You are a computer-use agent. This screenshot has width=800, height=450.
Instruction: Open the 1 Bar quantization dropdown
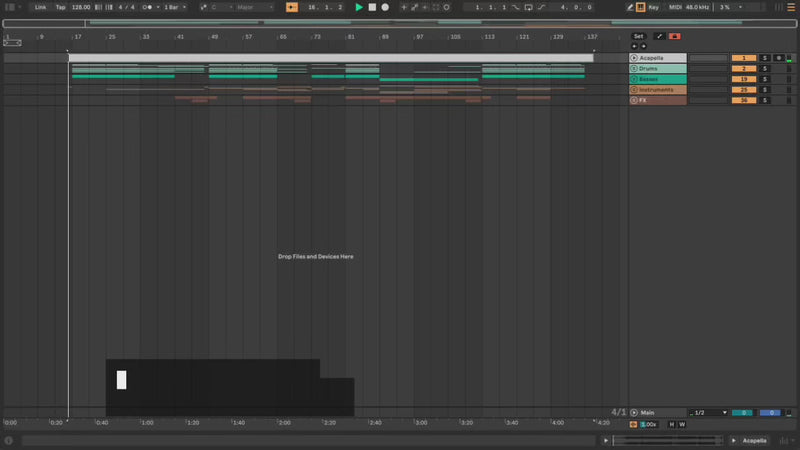pos(175,7)
